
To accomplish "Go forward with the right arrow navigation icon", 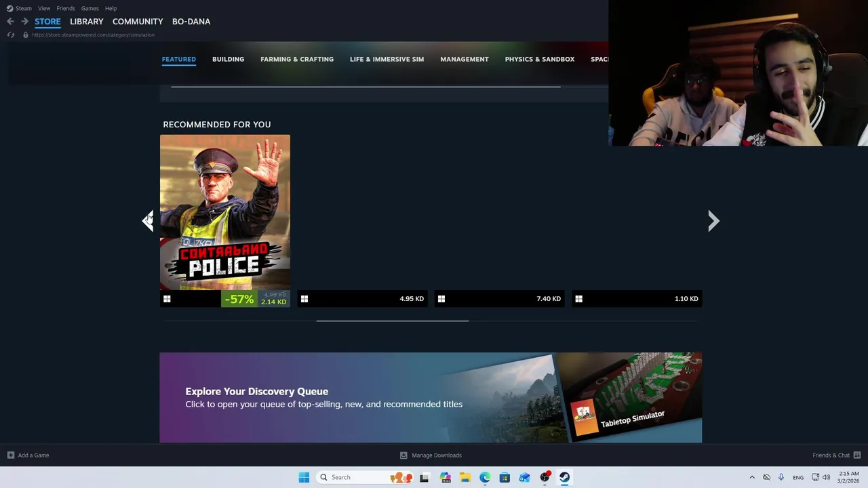I will (24, 22).
